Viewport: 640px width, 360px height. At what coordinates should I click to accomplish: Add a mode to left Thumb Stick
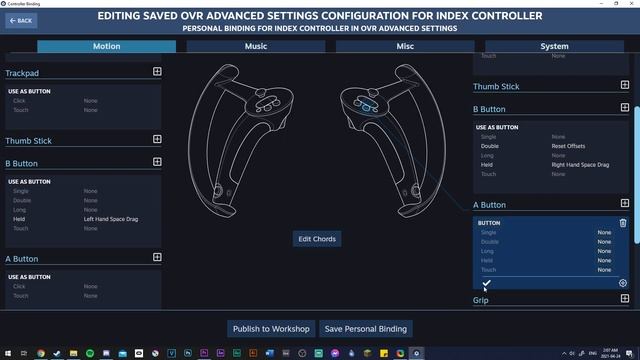157,139
